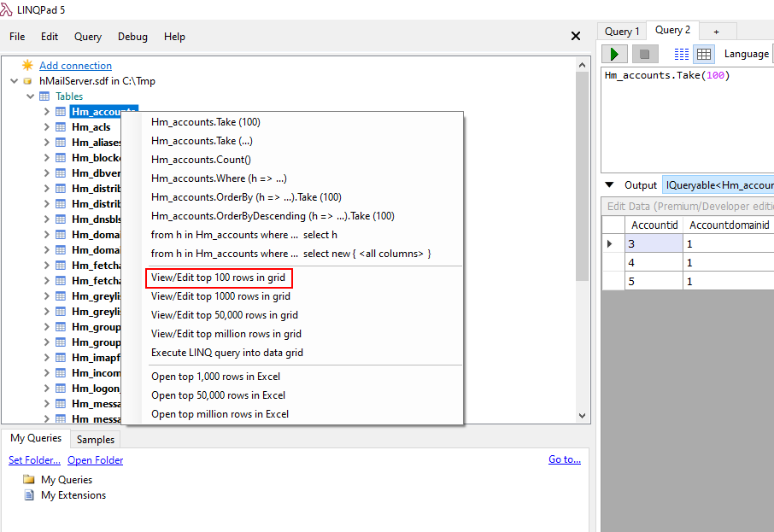774x532 pixels.
Task: Switch to the Query 1 tab
Action: click(x=622, y=32)
